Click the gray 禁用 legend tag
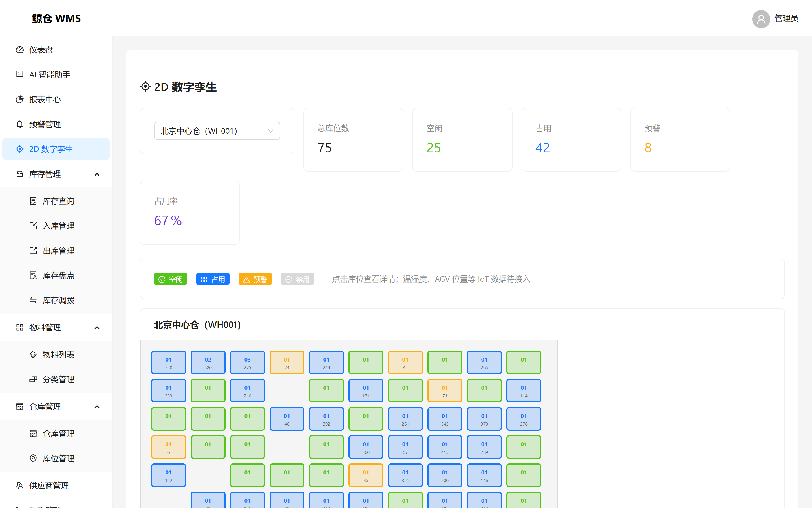This screenshot has height=508, width=812. [297, 279]
